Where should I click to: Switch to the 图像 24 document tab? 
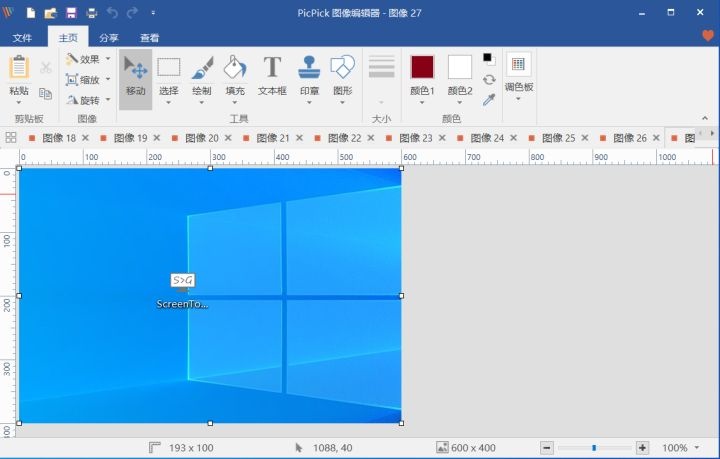point(487,138)
